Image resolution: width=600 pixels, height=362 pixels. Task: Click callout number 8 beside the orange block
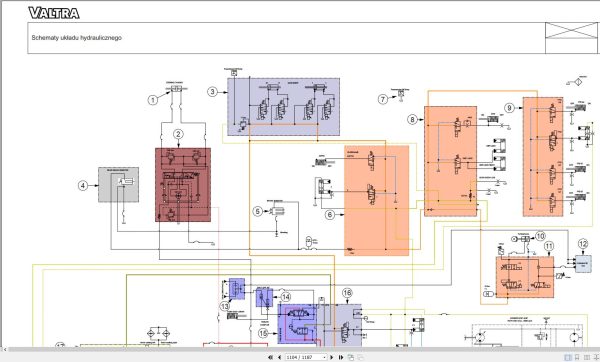412,119
